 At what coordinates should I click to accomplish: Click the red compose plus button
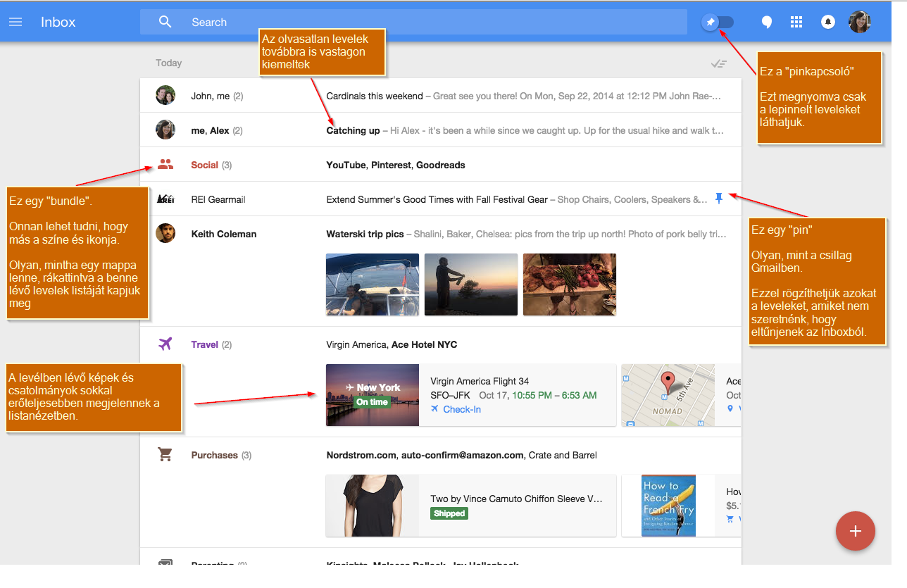click(856, 531)
